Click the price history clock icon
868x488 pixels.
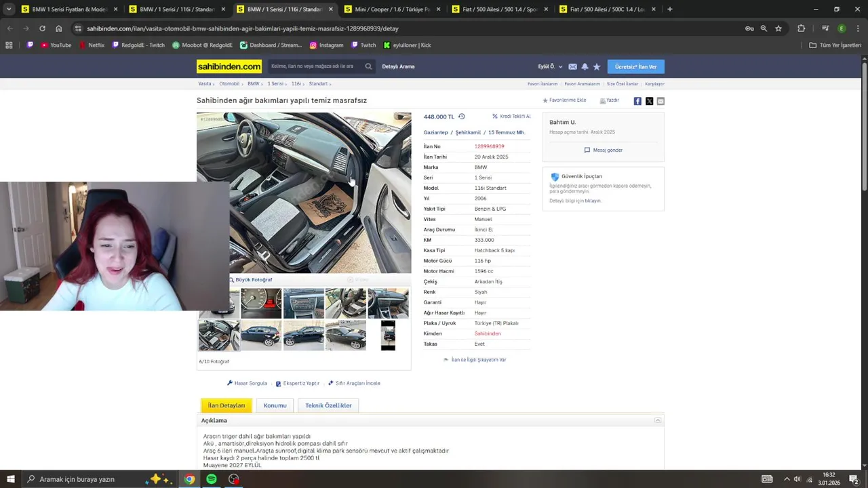point(461,117)
